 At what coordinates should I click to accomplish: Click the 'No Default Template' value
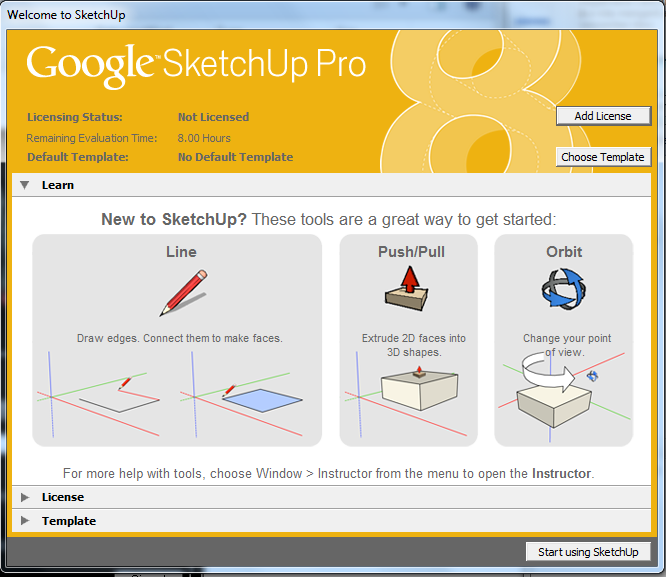pyautogui.click(x=235, y=157)
